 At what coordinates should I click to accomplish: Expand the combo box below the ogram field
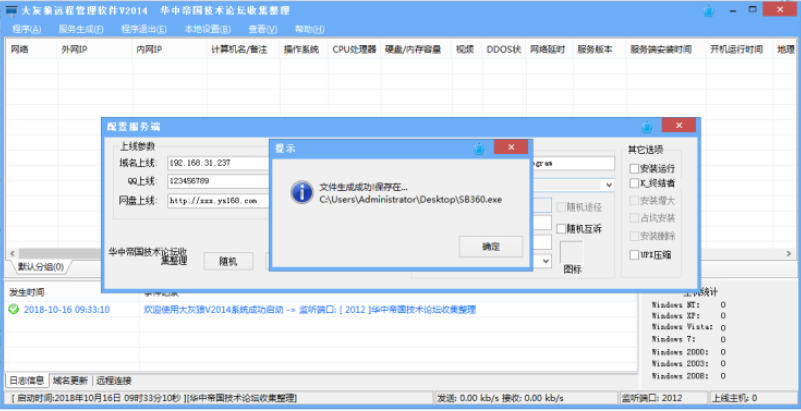coord(608,185)
